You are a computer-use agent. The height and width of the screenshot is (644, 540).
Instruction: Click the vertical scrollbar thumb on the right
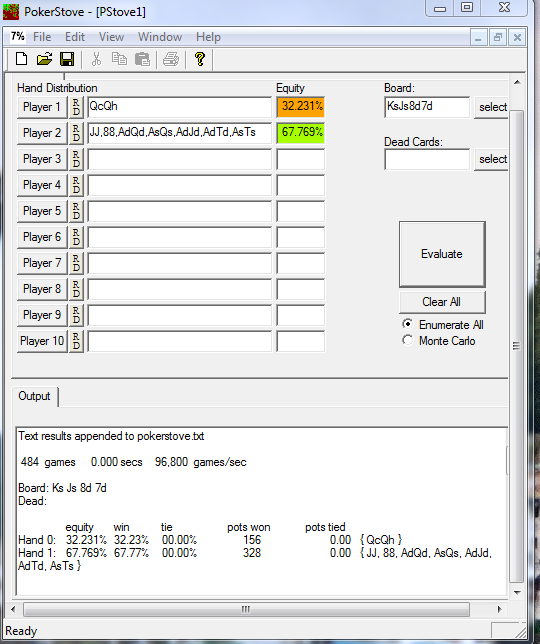[x=517, y=346]
